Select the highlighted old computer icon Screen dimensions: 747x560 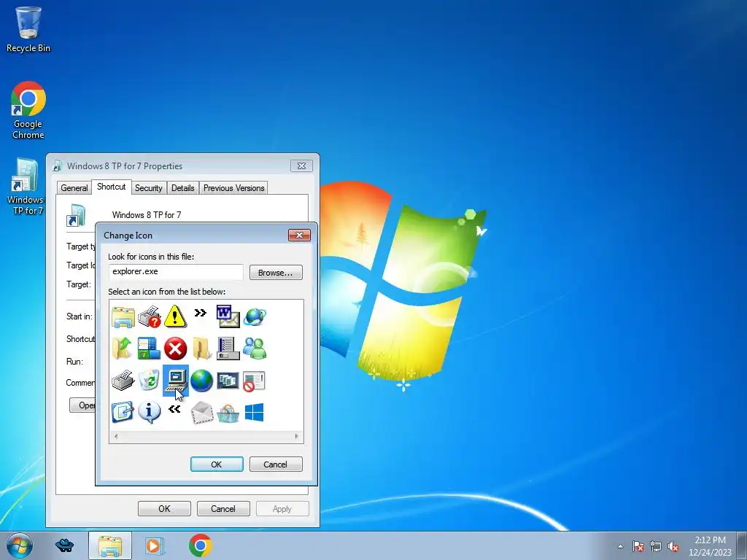[x=176, y=381]
